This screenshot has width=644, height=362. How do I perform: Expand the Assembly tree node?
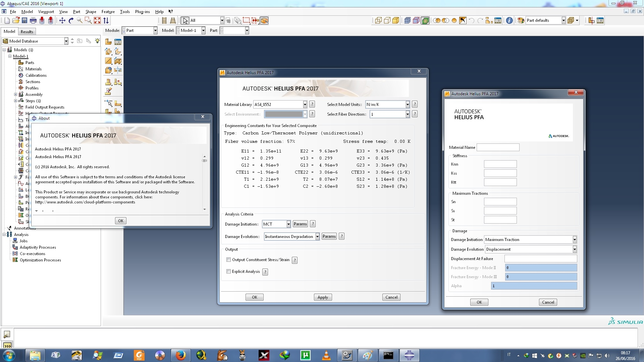15,95
